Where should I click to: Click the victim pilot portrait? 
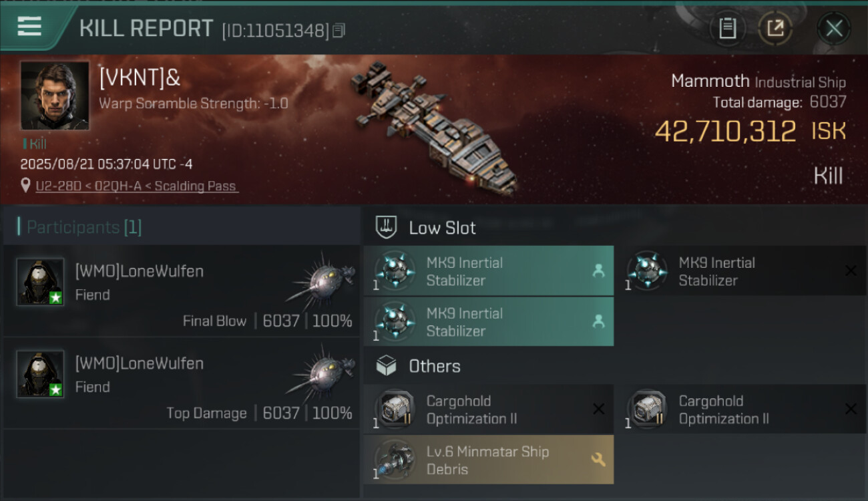click(x=55, y=96)
